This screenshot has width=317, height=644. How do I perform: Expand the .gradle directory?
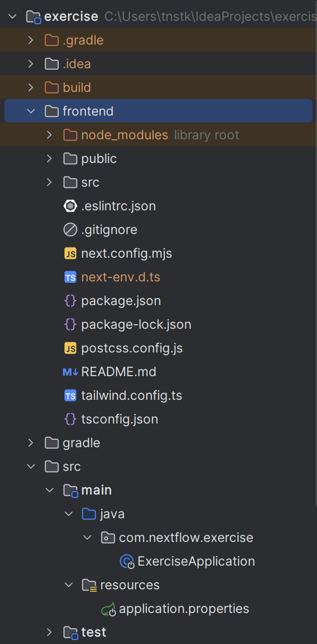coord(31,40)
